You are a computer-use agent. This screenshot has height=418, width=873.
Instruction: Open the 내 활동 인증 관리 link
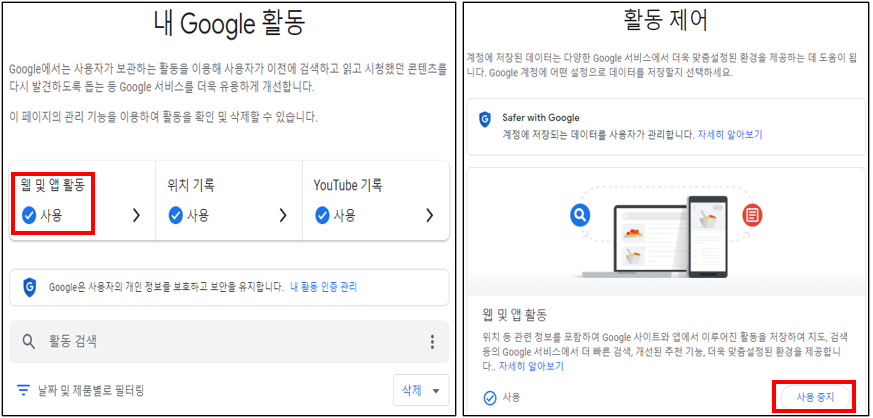pos(323,287)
